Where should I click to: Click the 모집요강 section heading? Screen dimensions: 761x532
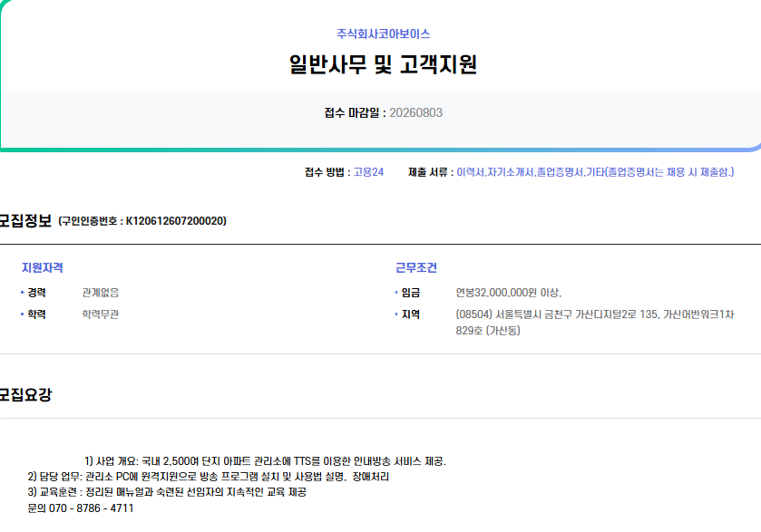click(x=25, y=395)
